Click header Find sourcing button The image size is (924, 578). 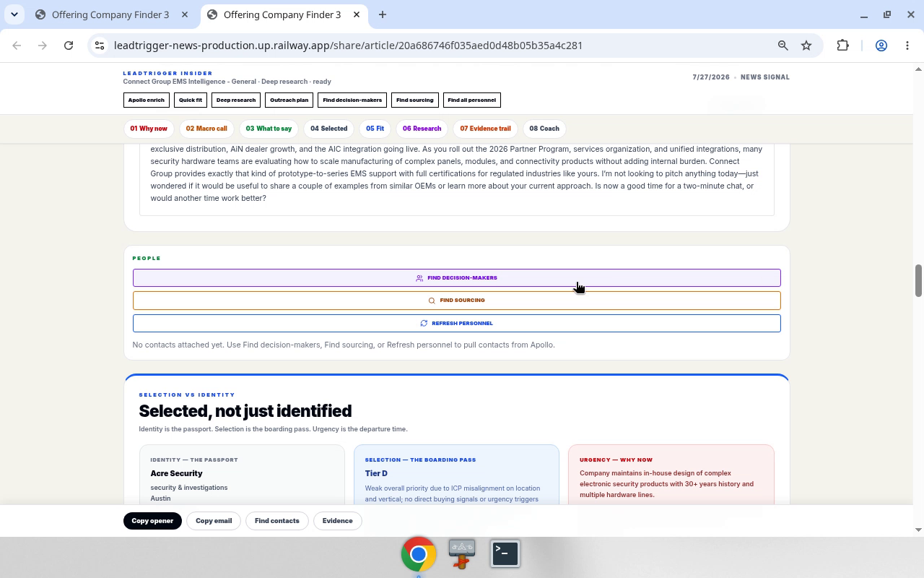point(415,100)
